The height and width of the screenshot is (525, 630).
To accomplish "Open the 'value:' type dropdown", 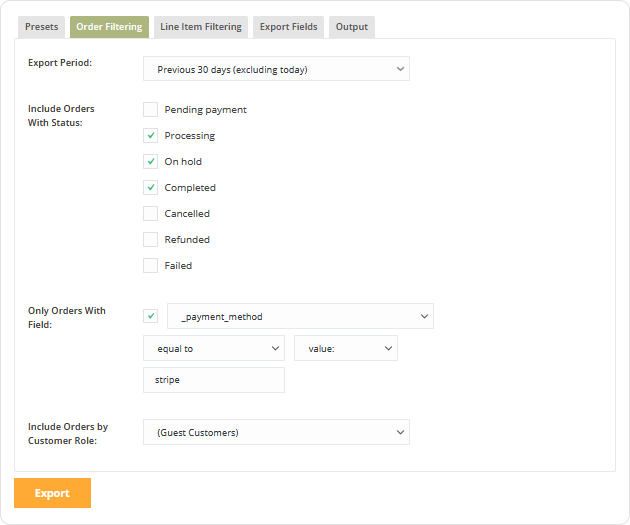I will 346,348.
